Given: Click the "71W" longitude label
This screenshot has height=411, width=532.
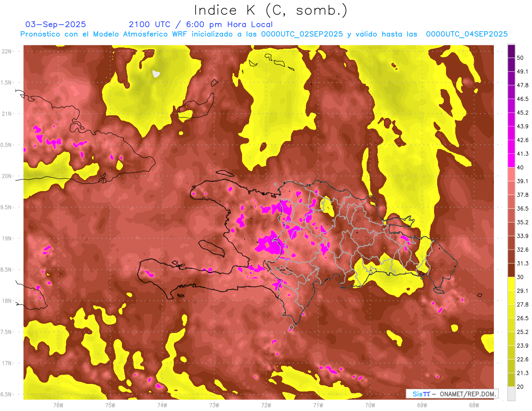Looking at the screenshot, I should pos(318,405).
